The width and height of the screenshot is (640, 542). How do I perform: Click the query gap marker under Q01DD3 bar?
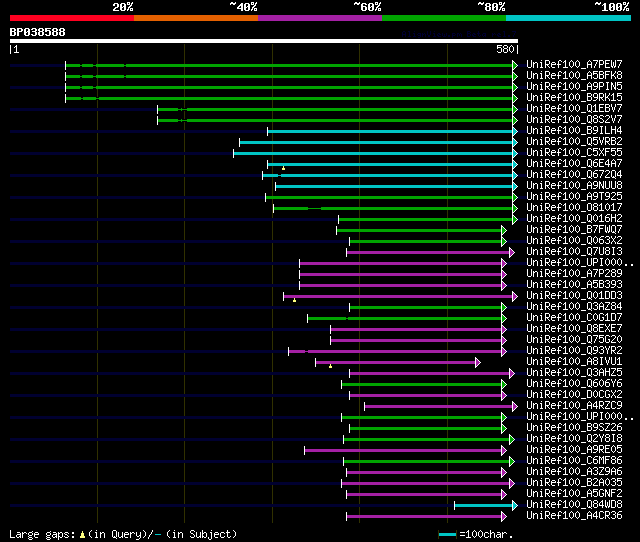click(294, 300)
